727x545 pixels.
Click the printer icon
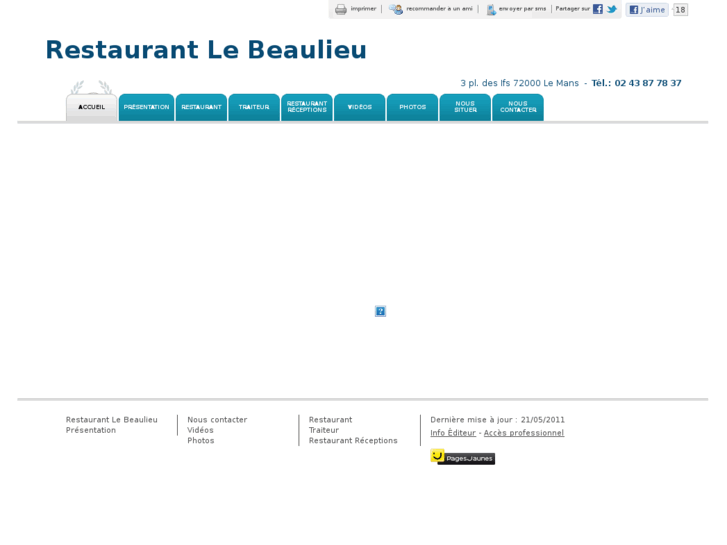pos(341,9)
